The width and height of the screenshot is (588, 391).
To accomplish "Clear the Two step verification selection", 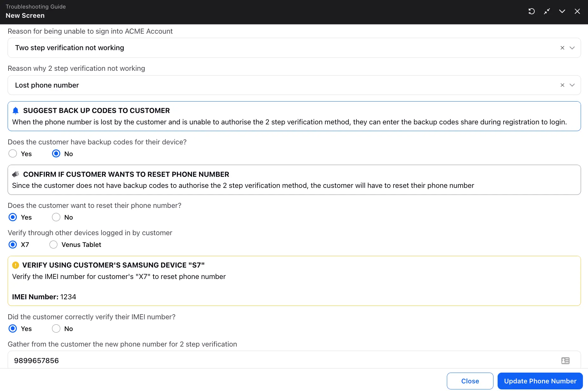I will 562,48.
